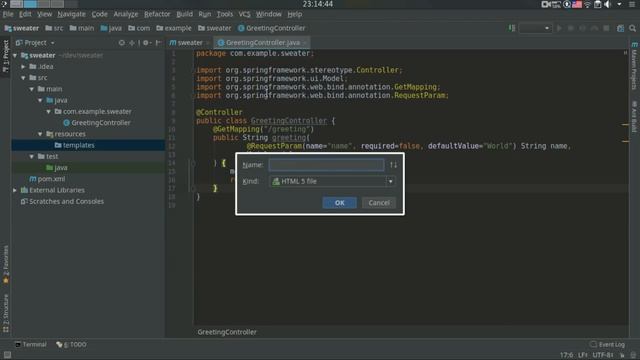Click the system volume icon

pos(607,4)
